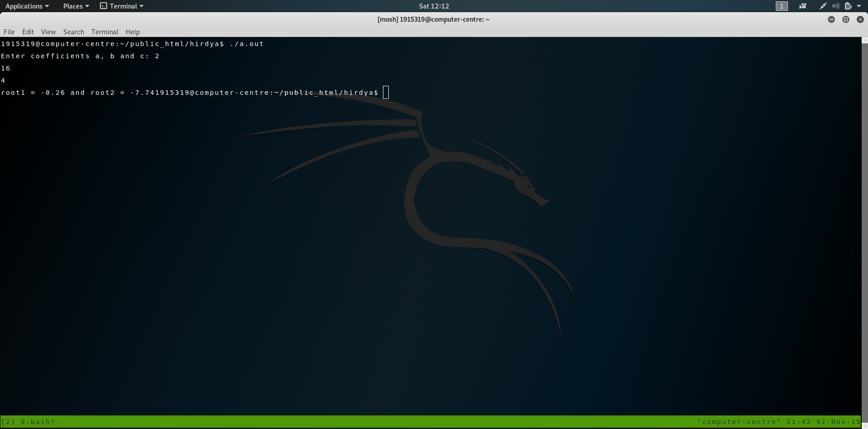Open the File menu

pyautogui.click(x=9, y=32)
